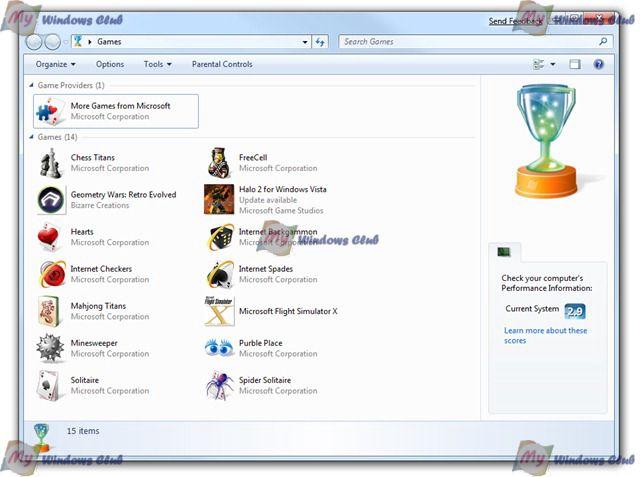
Task: Click the Bizarre Creations publisher text
Action: coord(100,205)
